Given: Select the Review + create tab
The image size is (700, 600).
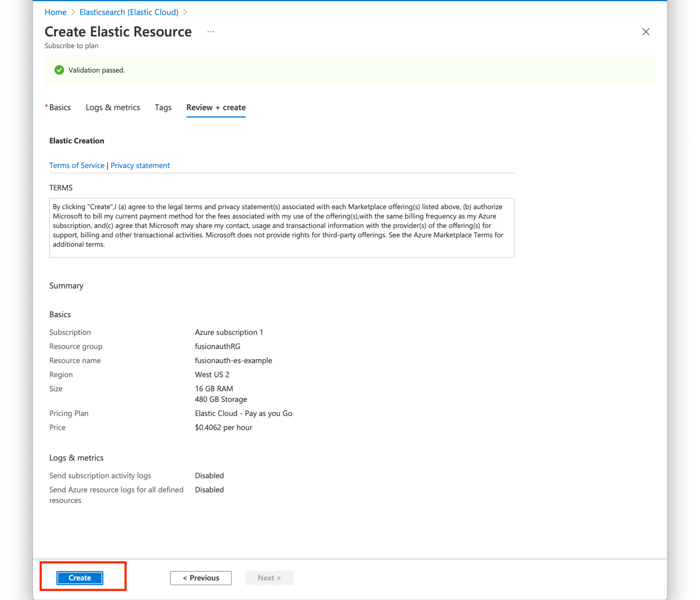Looking at the screenshot, I should click(x=216, y=107).
